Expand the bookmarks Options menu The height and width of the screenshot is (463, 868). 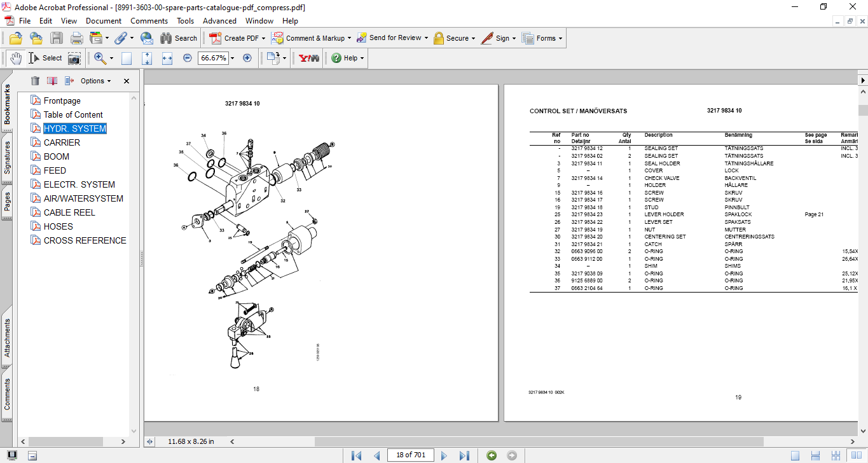click(95, 81)
